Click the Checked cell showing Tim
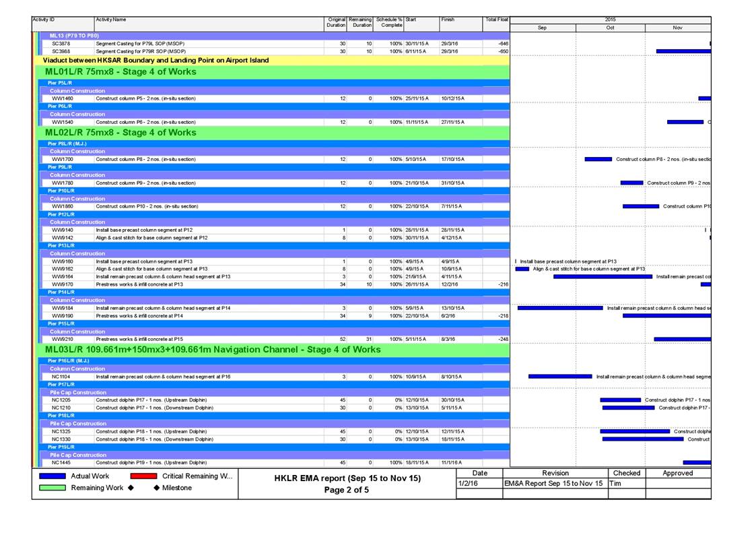Screen dimensions: 756x535 [627, 483]
